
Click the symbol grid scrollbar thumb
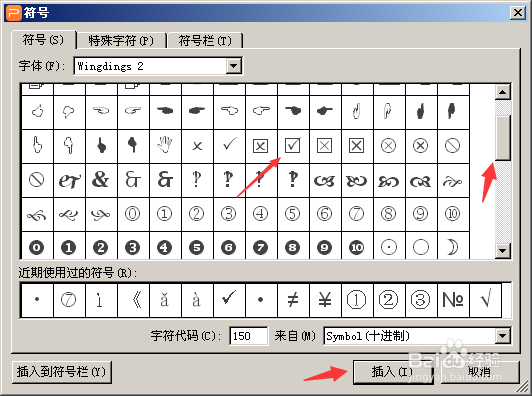[503, 138]
